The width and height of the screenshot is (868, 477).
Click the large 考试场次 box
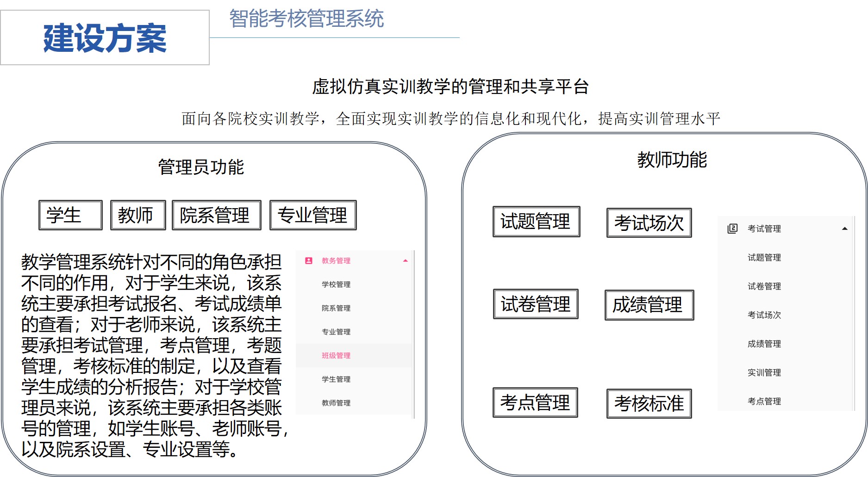(649, 223)
